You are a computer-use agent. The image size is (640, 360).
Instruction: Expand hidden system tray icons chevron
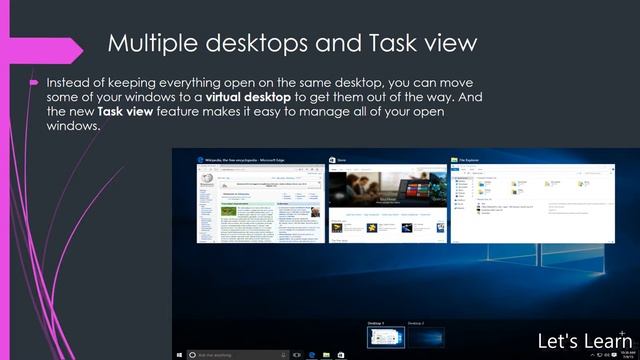coord(593,355)
